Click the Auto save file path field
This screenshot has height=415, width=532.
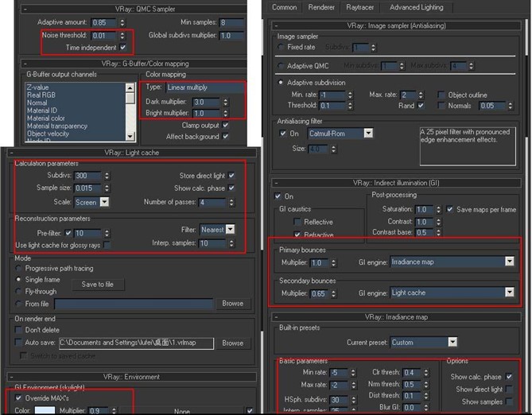point(137,343)
